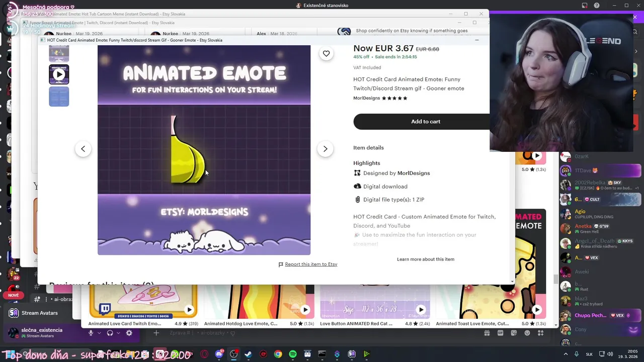Go to the previous listing image
Image resolution: width=644 pixels, height=362 pixels.
point(83,149)
